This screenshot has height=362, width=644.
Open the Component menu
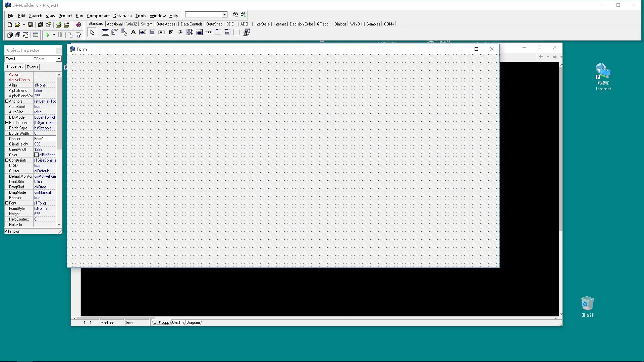(98, 15)
